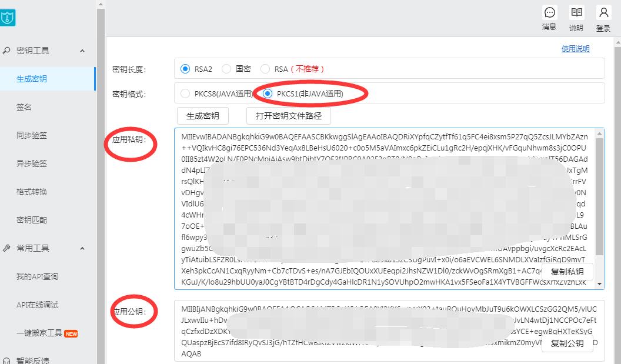Collapse the 密钥工具 menu section
621x364 pixels.
(82, 51)
